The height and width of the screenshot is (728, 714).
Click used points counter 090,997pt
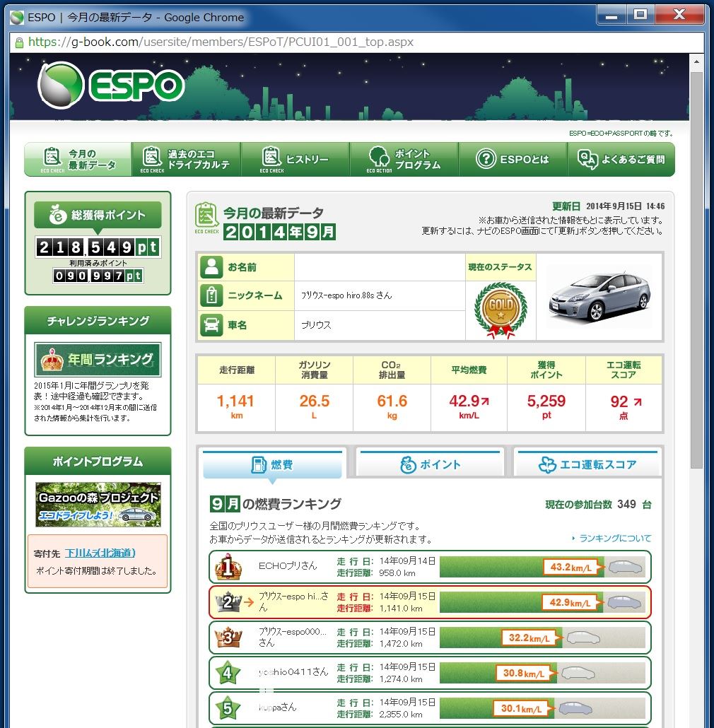[98, 276]
